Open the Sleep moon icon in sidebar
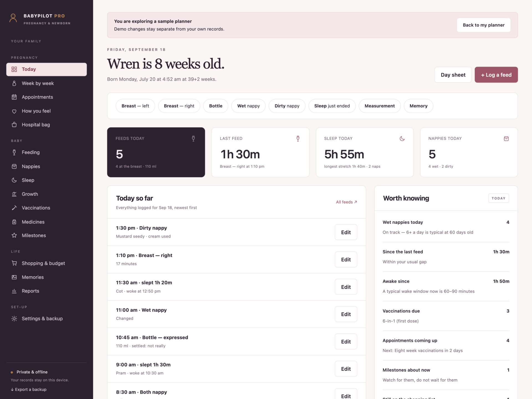The width and height of the screenshot is (532, 399). 14,180
